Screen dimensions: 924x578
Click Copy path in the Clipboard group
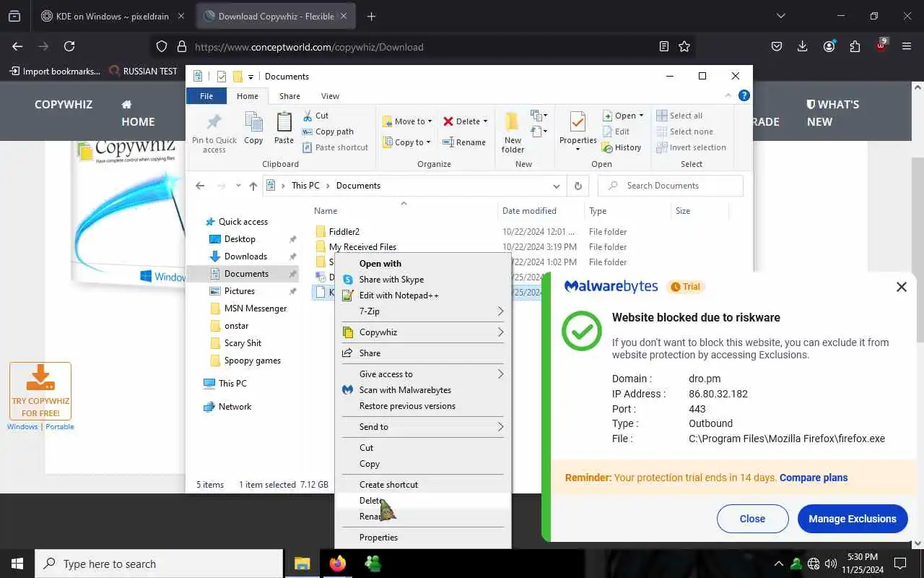click(x=328, y=131)
